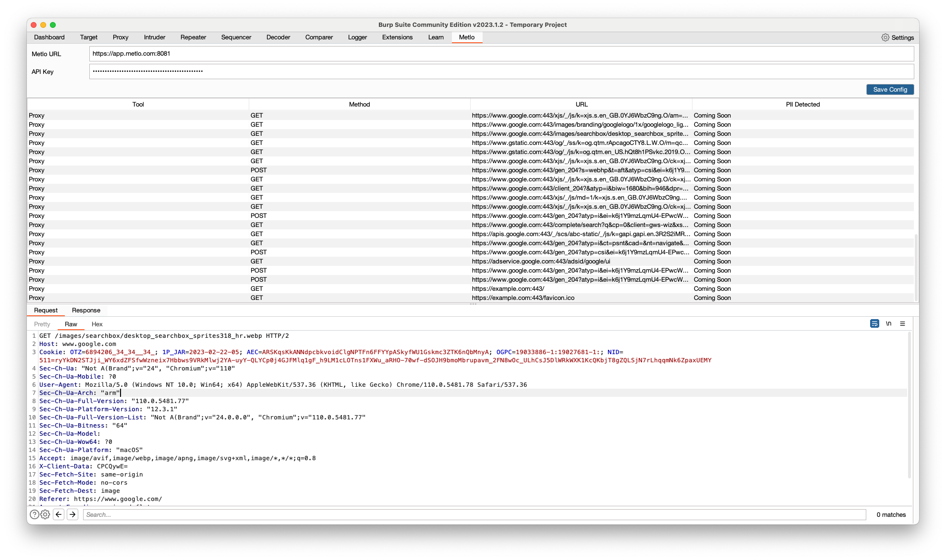Open the Decoder module
This screenshot has width=946, height=560.
(278, 37)
